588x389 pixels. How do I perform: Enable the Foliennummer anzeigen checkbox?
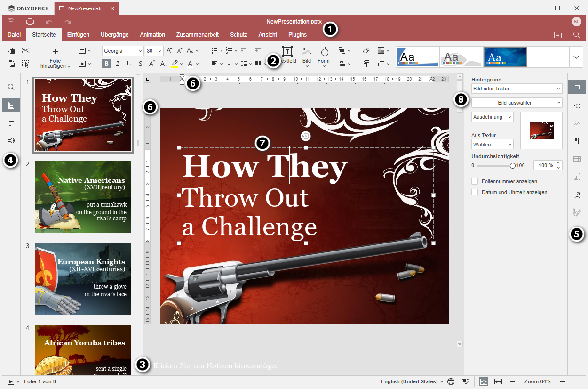pos(475,181)
